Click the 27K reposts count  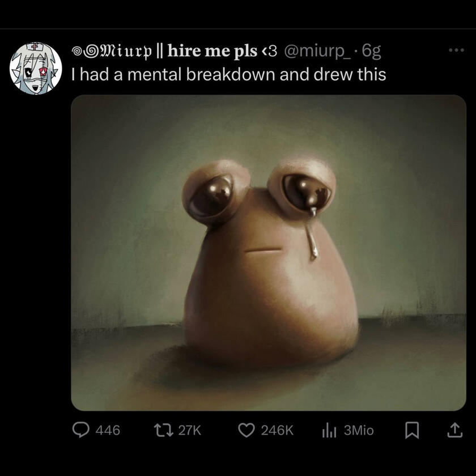[x=190, y=431]
